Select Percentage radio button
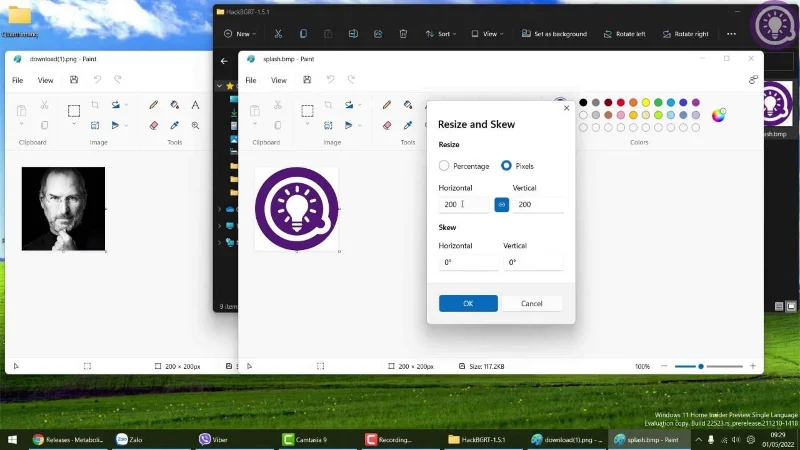This screenshot has width=800, height=450. coord(444,166)
